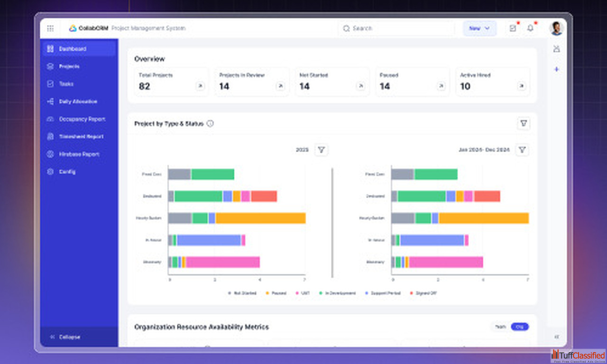Collapse the left sidebar
607x364 pixels.
pyautogui.click(x=69, y=337)
